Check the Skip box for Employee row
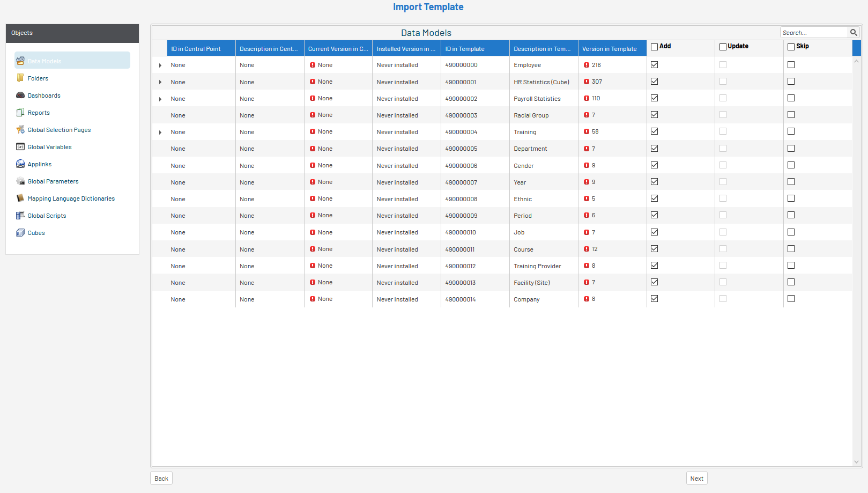 (x=791, y=65)
